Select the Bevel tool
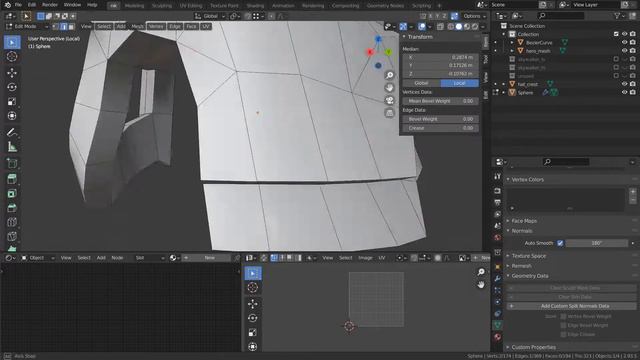This screenshot has width=640, height=360. click(x=12, y=208)
